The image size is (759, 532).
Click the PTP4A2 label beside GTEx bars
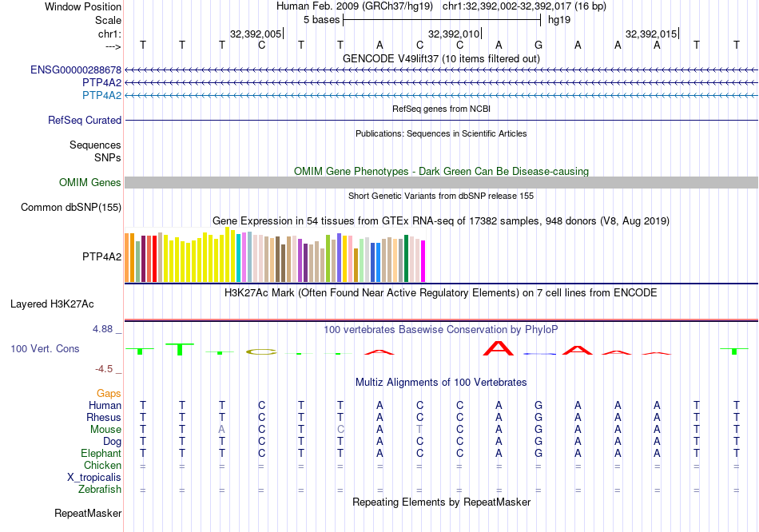pos(101,256)
